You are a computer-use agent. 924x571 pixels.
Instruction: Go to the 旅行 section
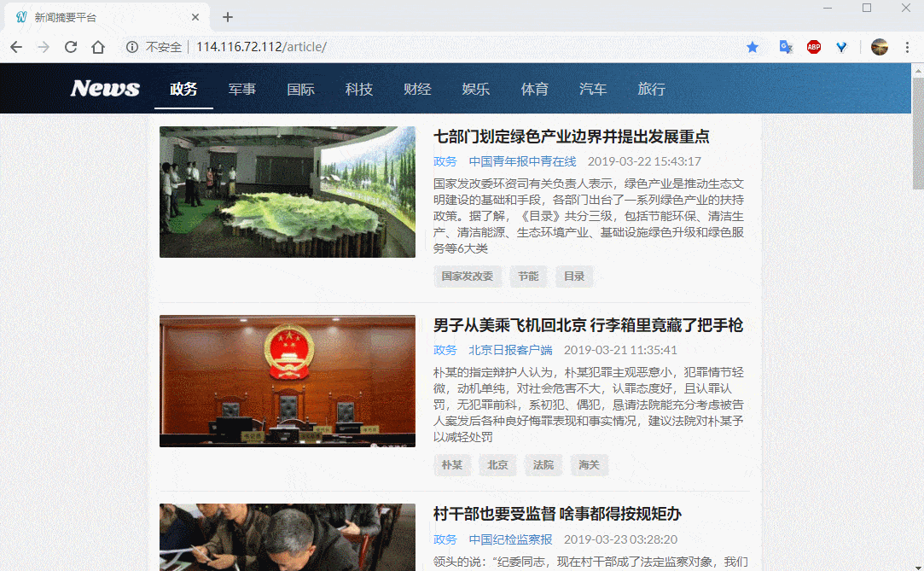(x=651, y=89)
